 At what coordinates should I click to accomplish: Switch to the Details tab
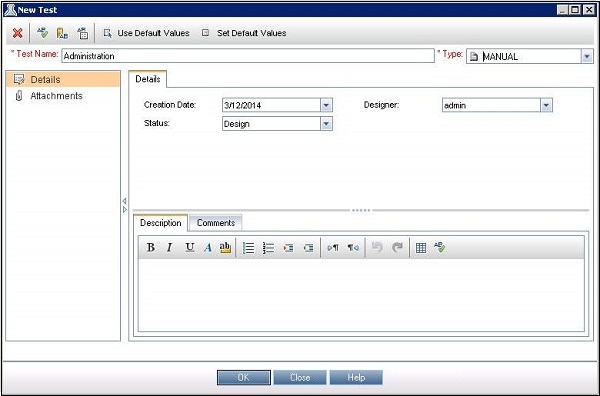pyautogui.click(x=148, y=79)
